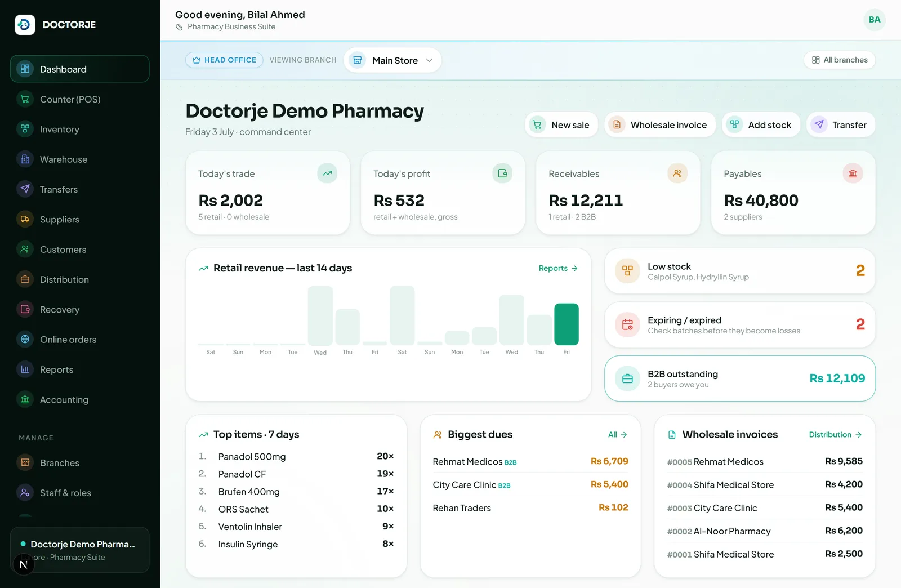The height and width of the screenshot is (588, 901).
Task: Click the Rs 12,109 outstanding amount
Action: 837,378
